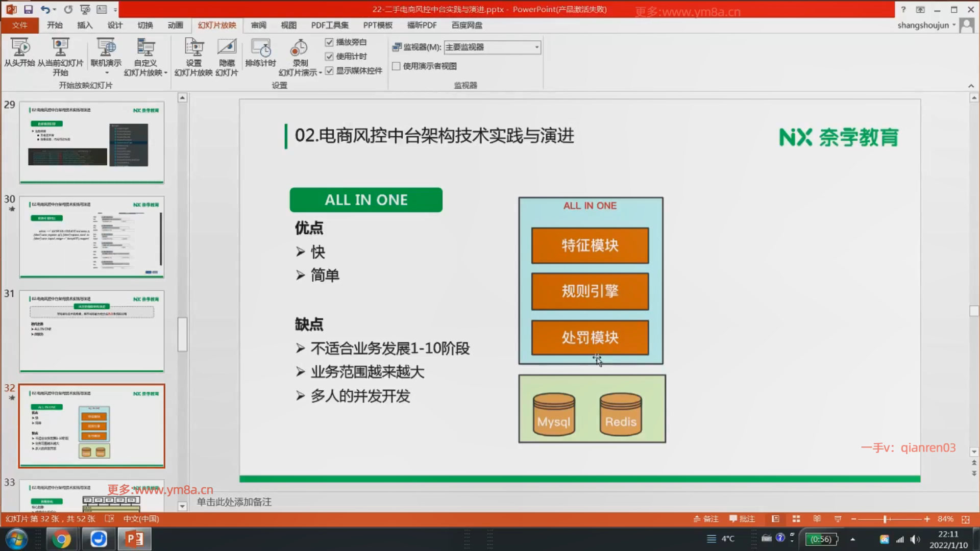Open the Monitor dropdown list
Image resolution: width=980 pixels, height=551 pixels.
pyautogui.click(x=536, y=47)
